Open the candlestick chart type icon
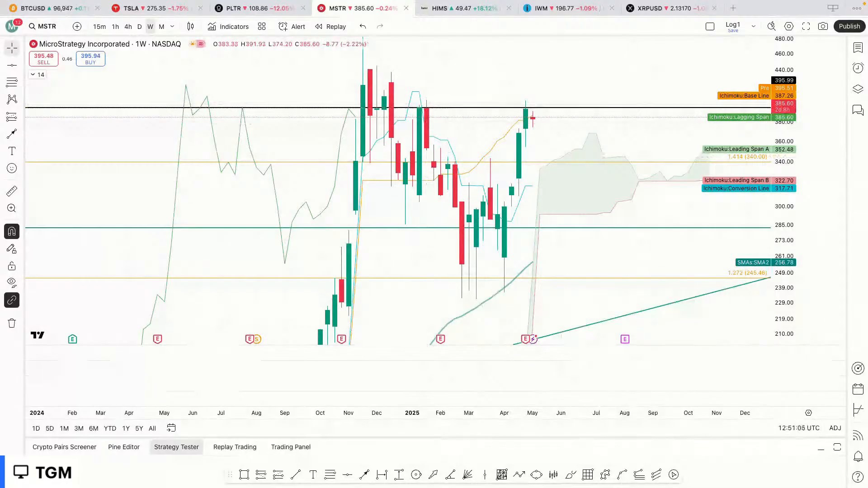The width and height of the screenshot is (868, 488). coord(190,26)
